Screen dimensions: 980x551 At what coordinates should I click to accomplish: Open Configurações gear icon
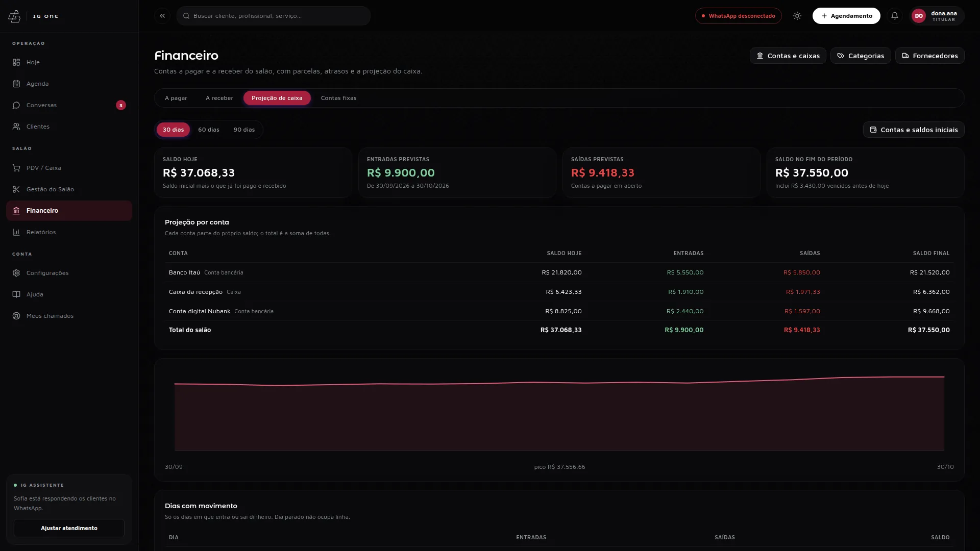pyautogui.click(x=16, y=273)
